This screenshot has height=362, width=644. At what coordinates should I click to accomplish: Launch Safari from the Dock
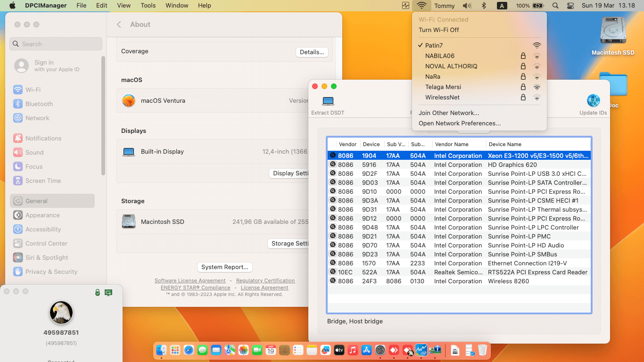click(189, 350)
